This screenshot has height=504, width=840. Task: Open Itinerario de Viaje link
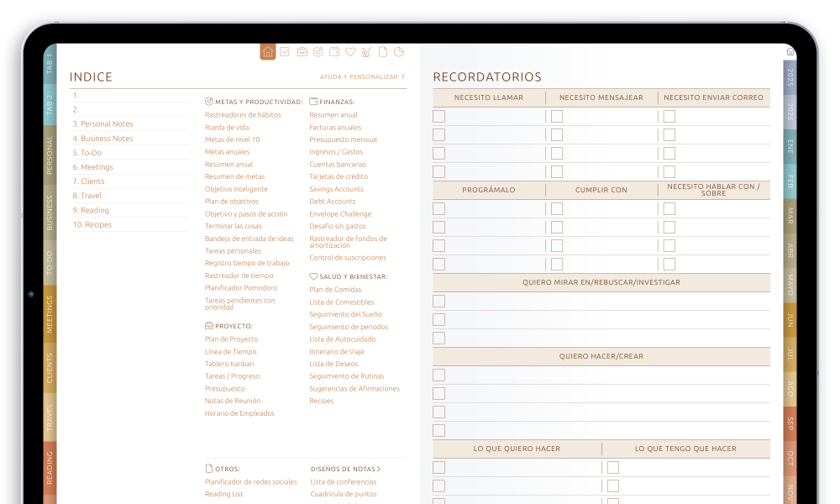(337, 352)
